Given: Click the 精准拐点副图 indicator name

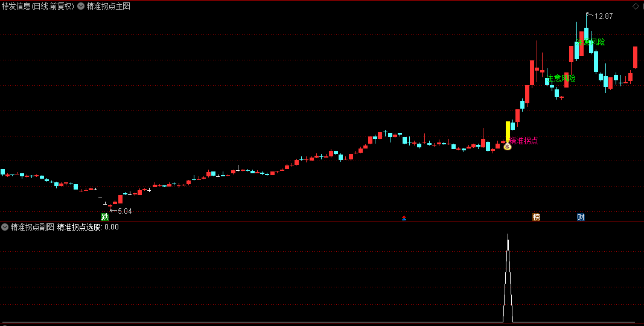Looking at the screenshot, I should (33, 226).
